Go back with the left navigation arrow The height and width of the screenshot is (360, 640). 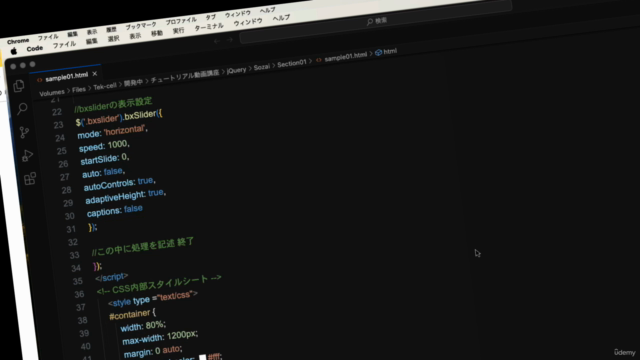pyautogui.click(x=217, y=41)
